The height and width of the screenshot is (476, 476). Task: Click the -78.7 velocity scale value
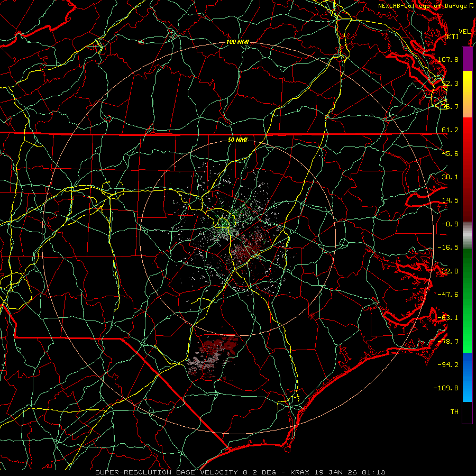448,342
